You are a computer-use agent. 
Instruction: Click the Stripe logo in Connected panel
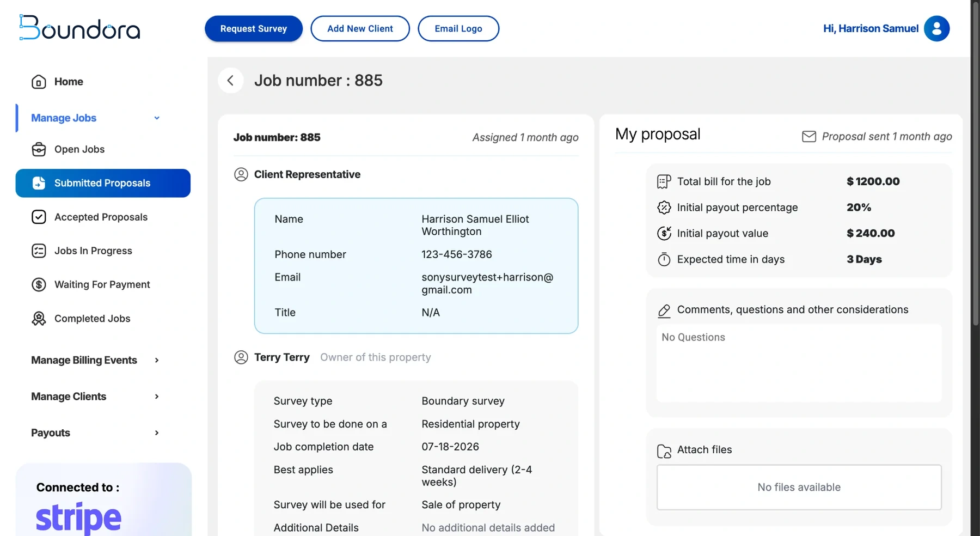78,517
